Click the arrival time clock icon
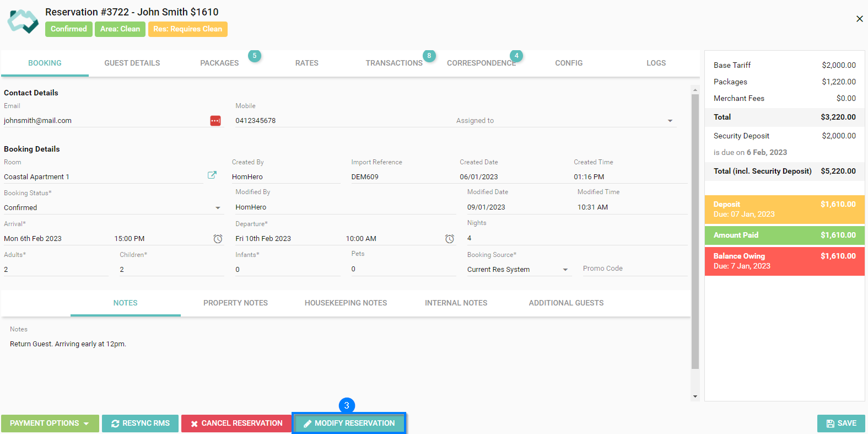This screenshot has height=434, width=868. pyautogui.click(x=218, y=239)
